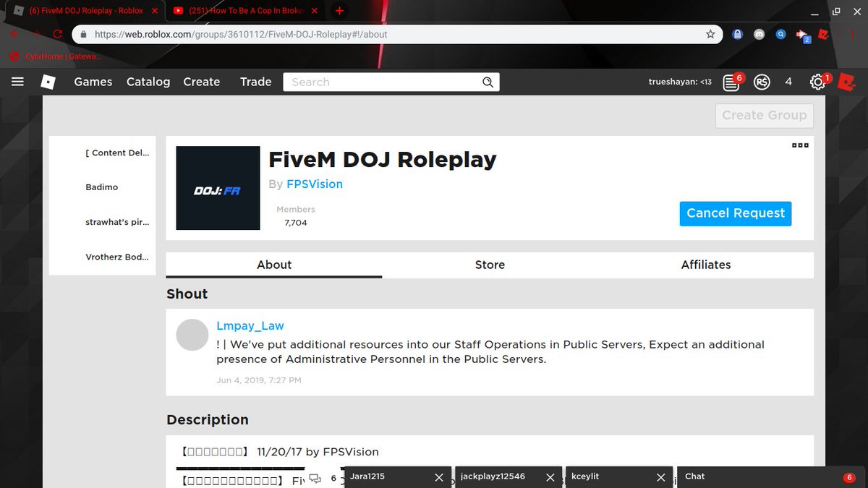The width and height of the screenshot is (868, 488).
Task: Click the Discord extension icon
Action: 759,34
